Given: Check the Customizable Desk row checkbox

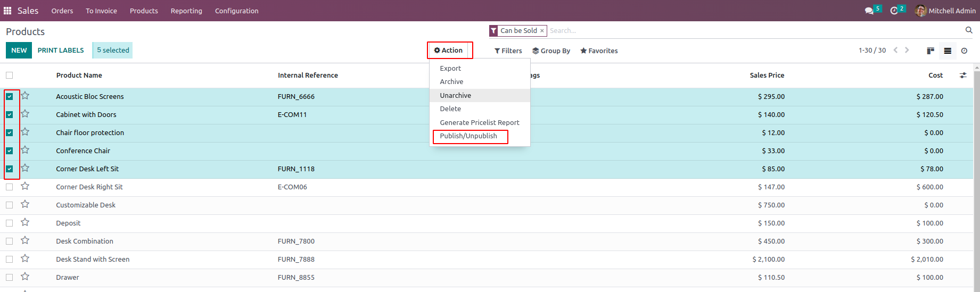Looking at the screenshot, I should tap(10, 205).
